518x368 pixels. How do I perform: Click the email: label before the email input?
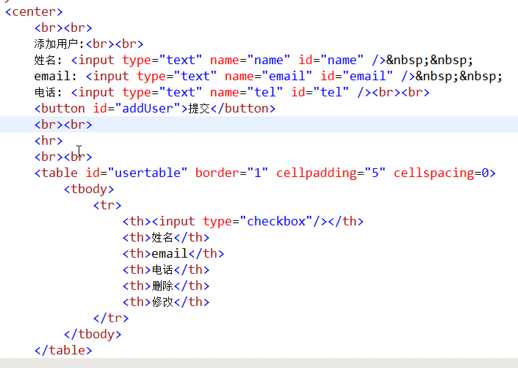[56, 76]
